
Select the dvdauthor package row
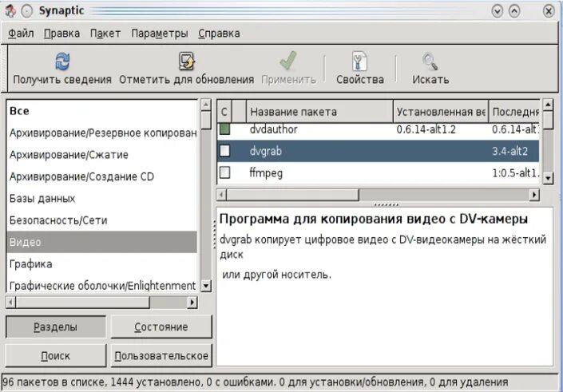[378, 129]
